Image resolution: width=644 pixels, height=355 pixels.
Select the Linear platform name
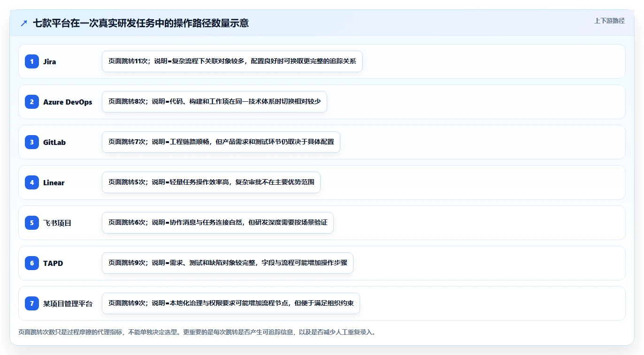(x=54, y=182)
